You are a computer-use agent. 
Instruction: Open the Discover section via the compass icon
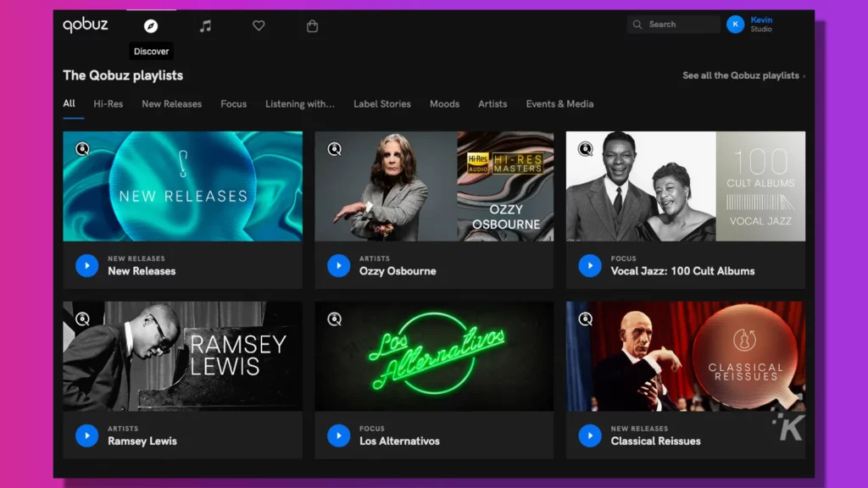click(x=150, y=25)
